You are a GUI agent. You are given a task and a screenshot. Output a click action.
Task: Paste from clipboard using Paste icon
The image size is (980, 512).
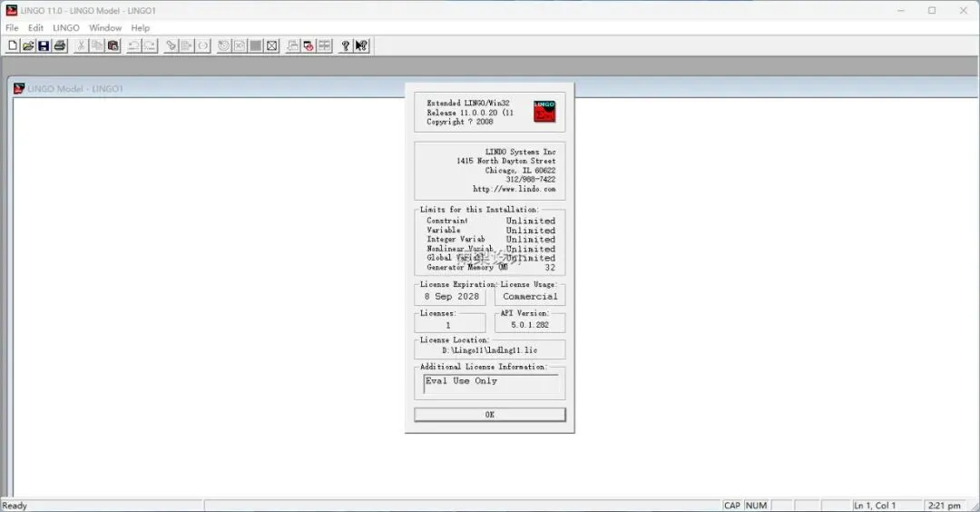113,45
